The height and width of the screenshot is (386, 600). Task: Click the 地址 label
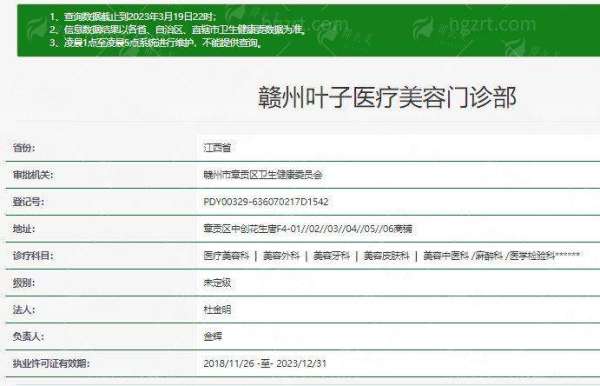point(24,229)
